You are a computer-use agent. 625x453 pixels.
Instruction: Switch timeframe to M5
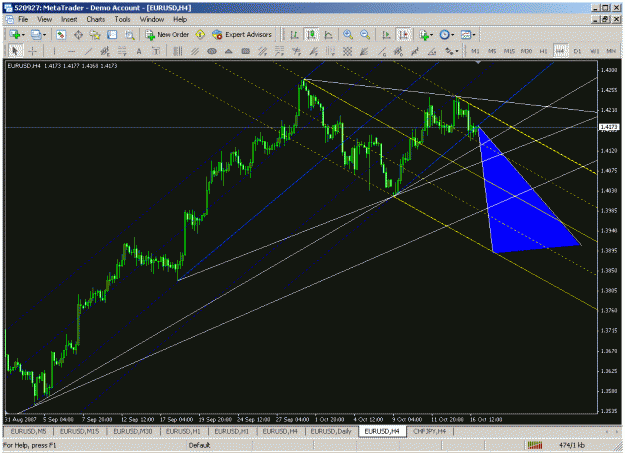coord(492,51)
